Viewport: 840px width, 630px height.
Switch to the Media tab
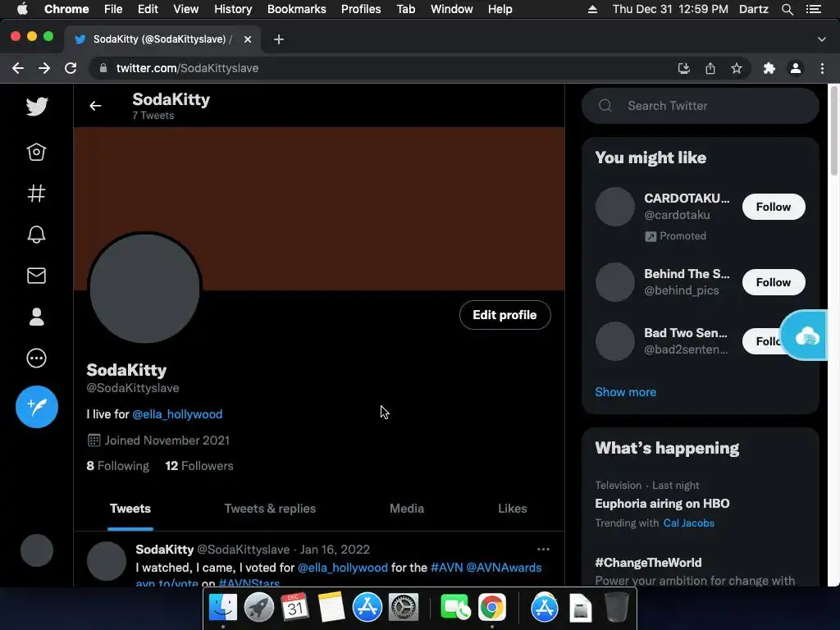tap(407, 509)
